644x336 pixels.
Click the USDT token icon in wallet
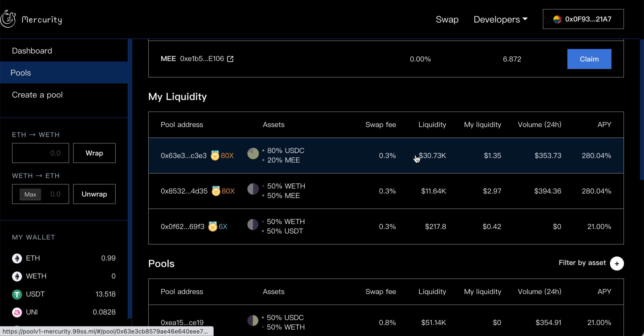[x=17, y=294]
